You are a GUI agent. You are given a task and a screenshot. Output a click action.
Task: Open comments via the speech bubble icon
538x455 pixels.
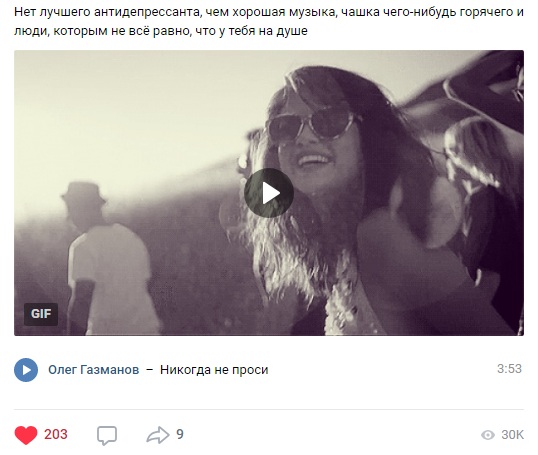click(107, 435)
